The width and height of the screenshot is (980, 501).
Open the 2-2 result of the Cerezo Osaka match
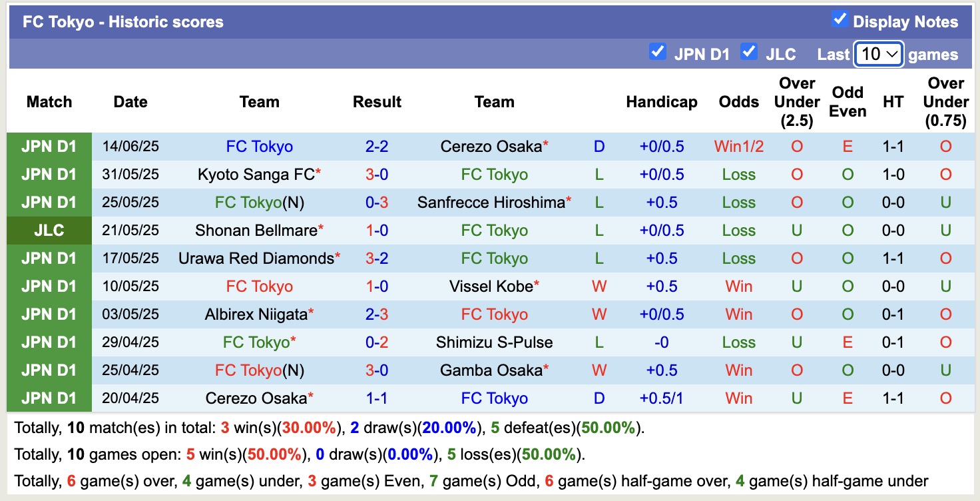pyautogui.click(x=377, y=146)
